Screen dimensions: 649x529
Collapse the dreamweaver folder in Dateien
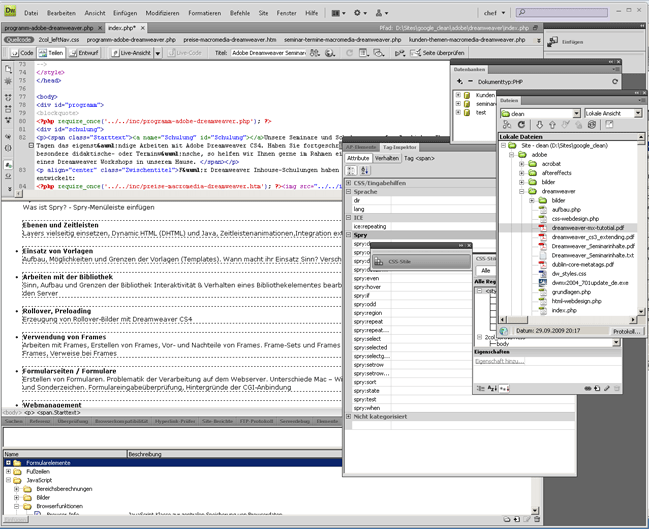pos(522,191)
